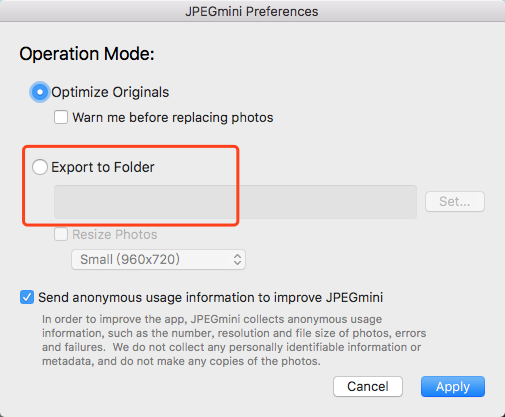Viewport: 505px width, 417px height.
Task: Click the Small (960x720) text in selector
Action: click(x=130, y=259)
